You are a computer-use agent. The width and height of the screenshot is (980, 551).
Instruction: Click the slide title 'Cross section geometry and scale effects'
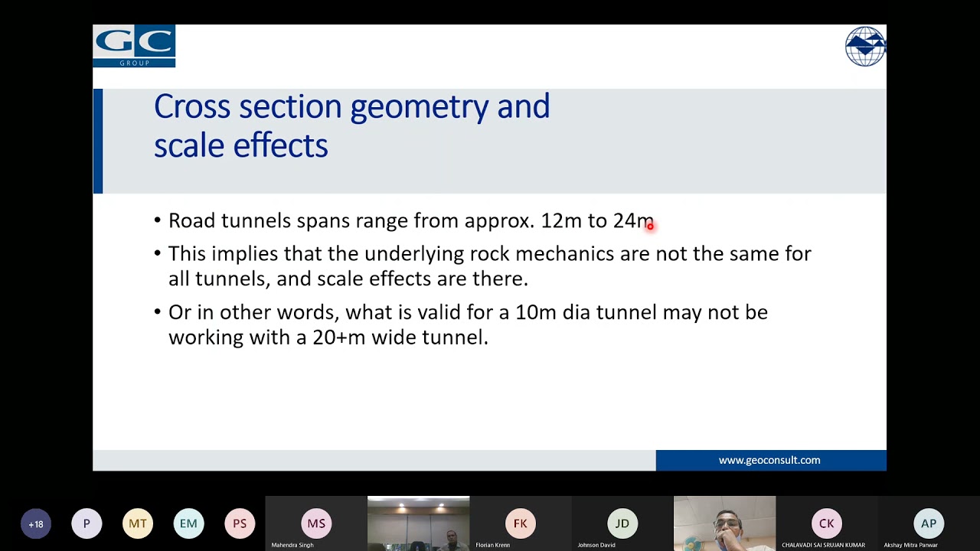[351, 126]
